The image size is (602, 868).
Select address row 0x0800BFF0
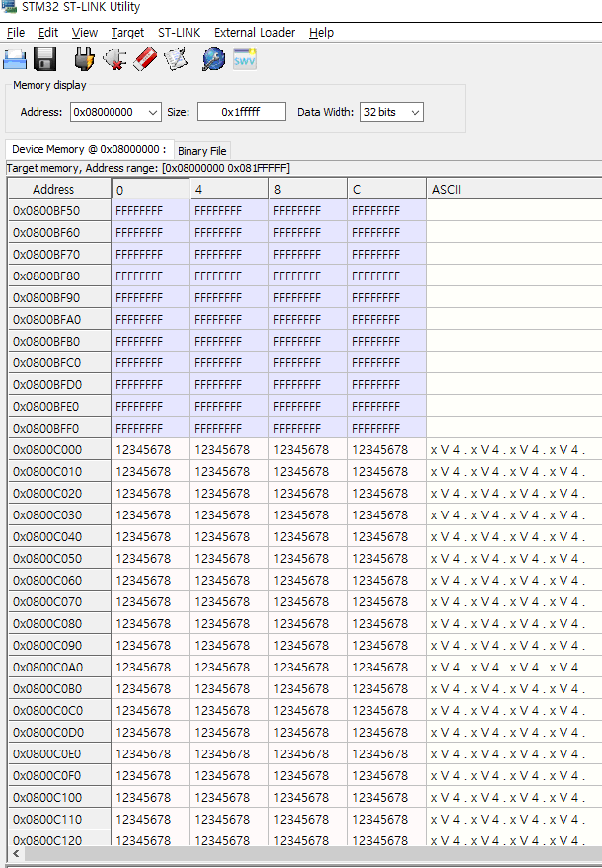point(59,428)
